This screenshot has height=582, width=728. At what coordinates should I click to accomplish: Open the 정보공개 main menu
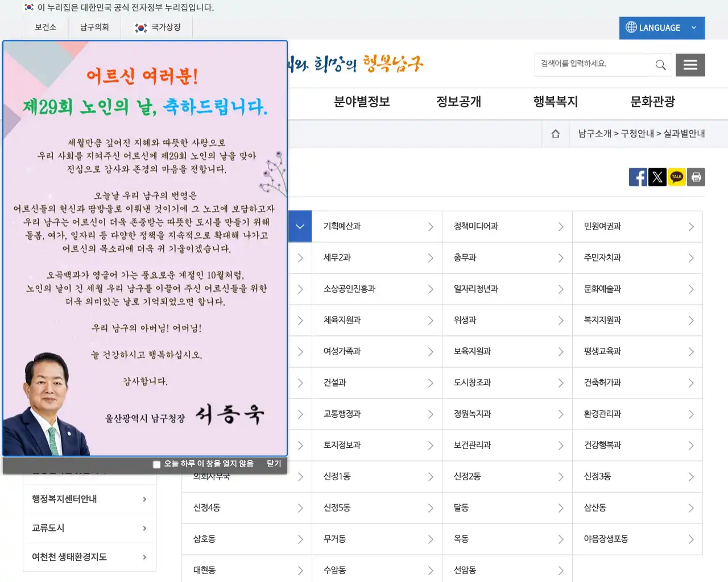pyautogui.click(x=459, y=102)
